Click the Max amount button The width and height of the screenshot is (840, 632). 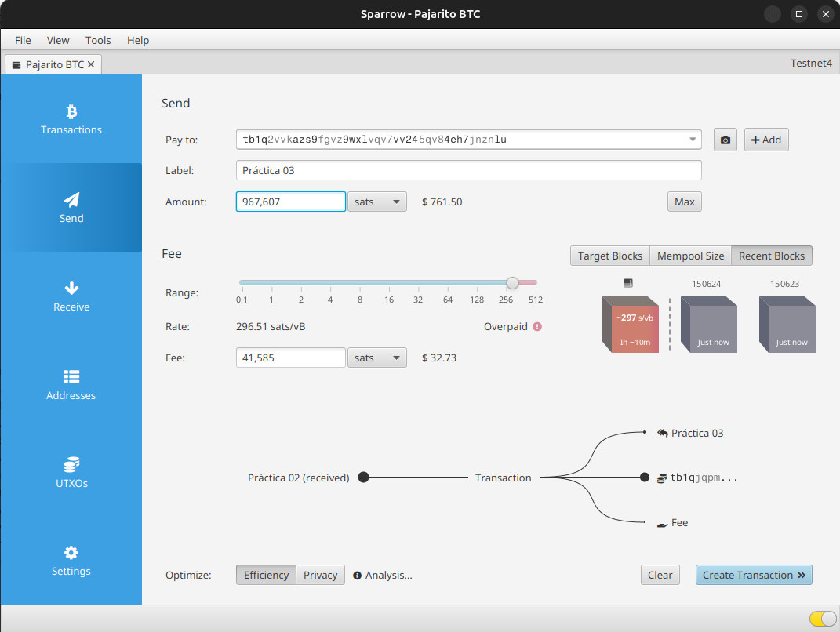[x=685, y=202]
